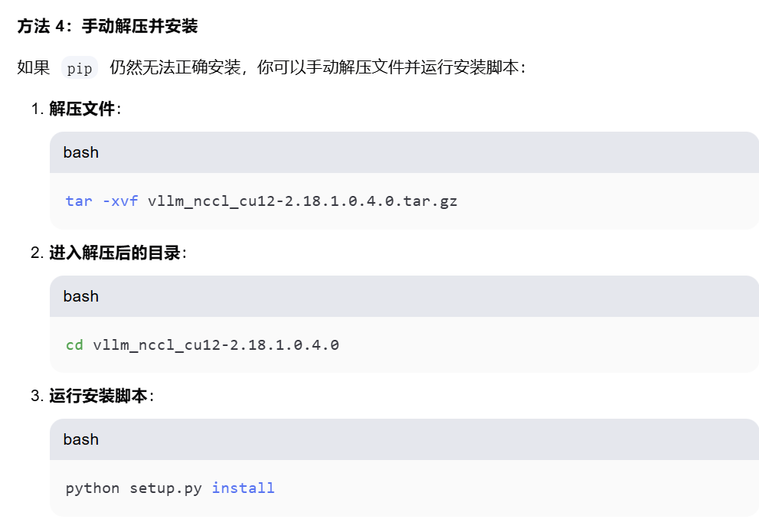Click the bash header above the tar command
Viewport: 759px width, 532px height.
click(x=81, y=152)
